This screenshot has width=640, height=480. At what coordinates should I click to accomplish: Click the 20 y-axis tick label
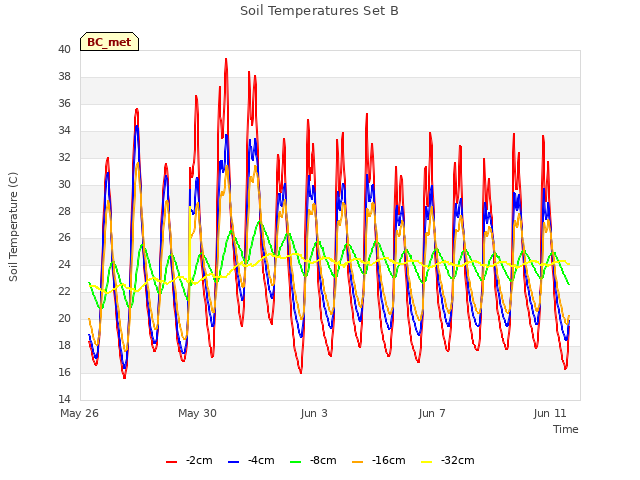pos(64,318)
